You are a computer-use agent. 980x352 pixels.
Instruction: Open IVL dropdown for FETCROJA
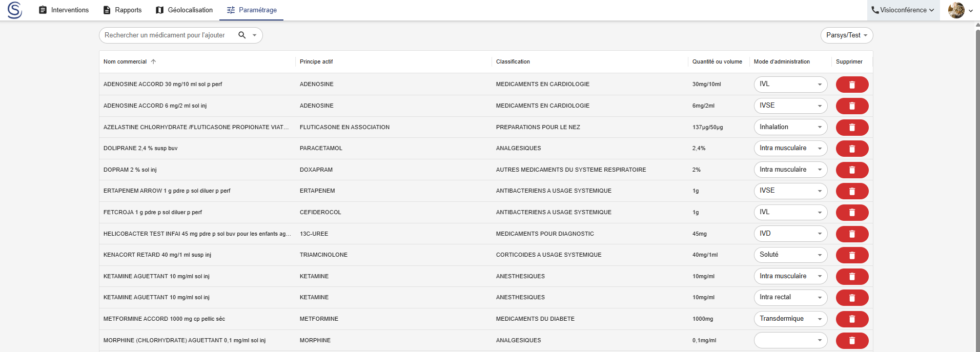tap(790, 213)
